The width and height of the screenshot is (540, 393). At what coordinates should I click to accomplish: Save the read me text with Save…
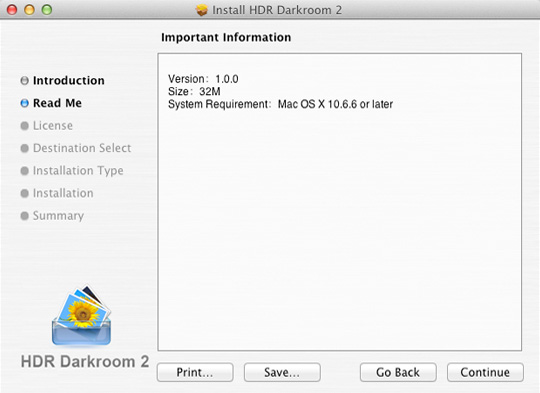[x=282, y=372]
